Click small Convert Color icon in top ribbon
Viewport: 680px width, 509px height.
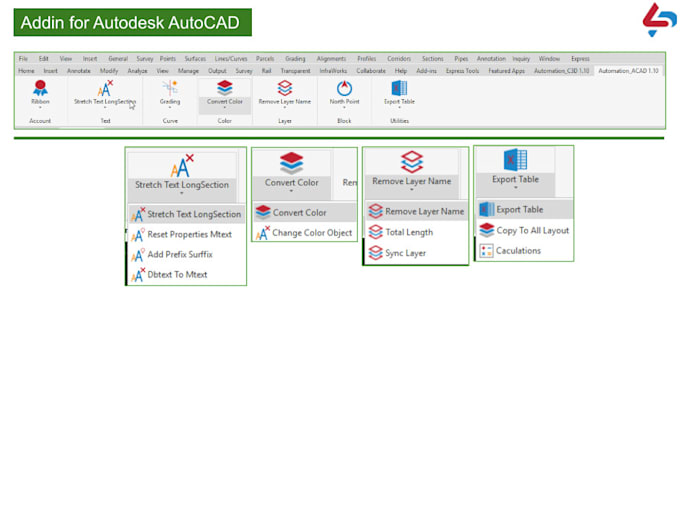225,88
